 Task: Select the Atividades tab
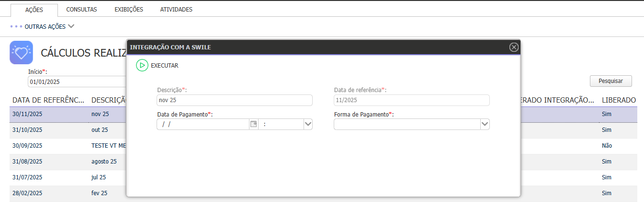coord(176,10)
